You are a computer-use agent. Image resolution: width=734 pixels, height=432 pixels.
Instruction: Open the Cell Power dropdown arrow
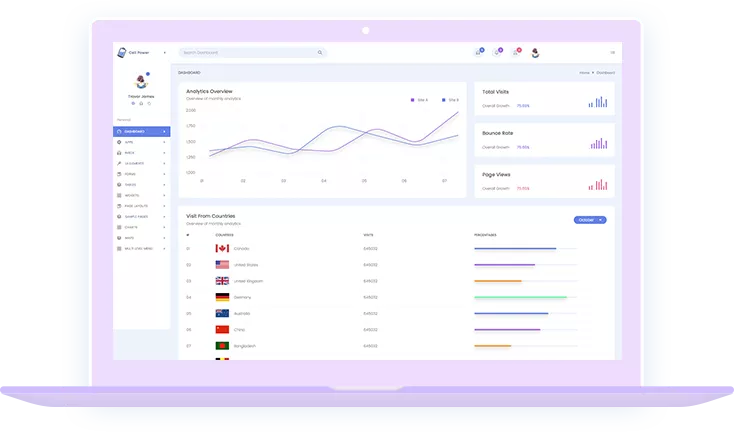[x=164, y=52]
